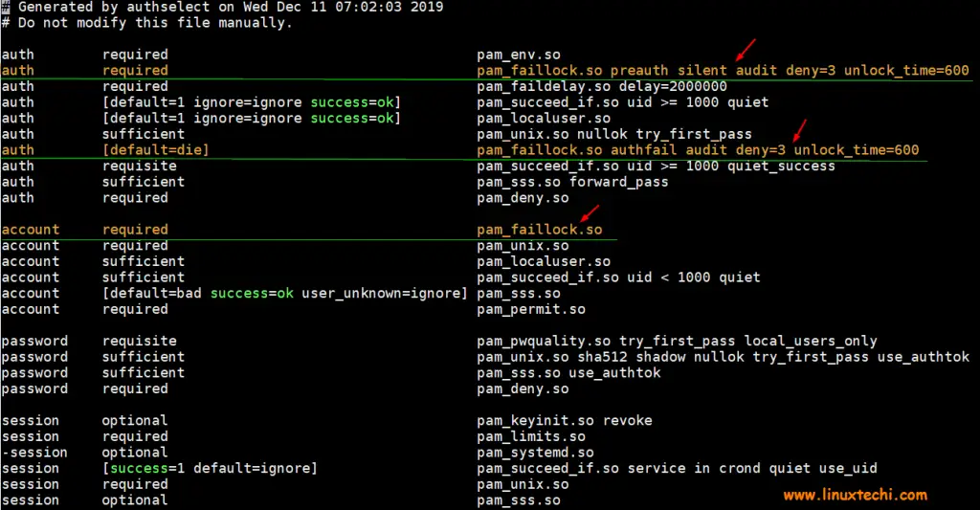
Task: Click "pam_faillock.so authfail audit" line
Action: pos(698,150)
